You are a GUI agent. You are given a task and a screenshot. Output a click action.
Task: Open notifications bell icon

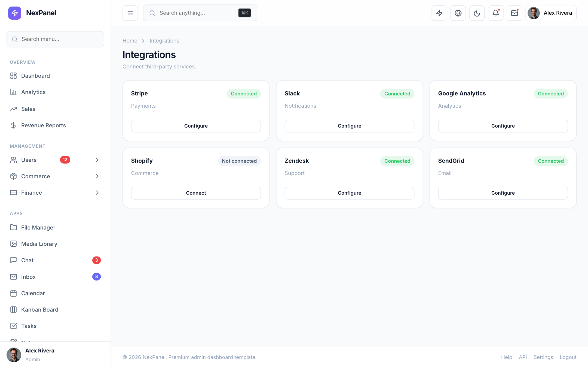[496, 13]
